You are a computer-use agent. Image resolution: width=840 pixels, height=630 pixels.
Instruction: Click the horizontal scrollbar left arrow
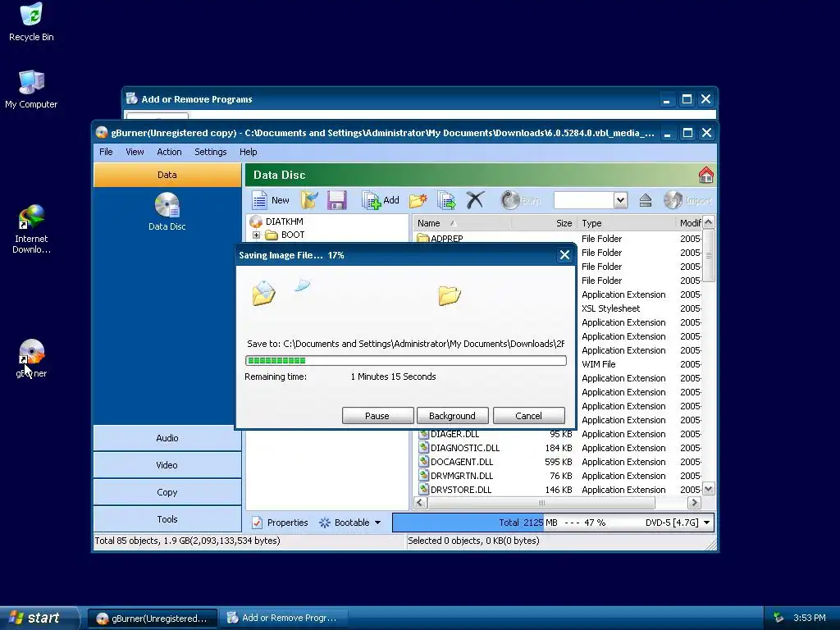click(x=420, y=503)
